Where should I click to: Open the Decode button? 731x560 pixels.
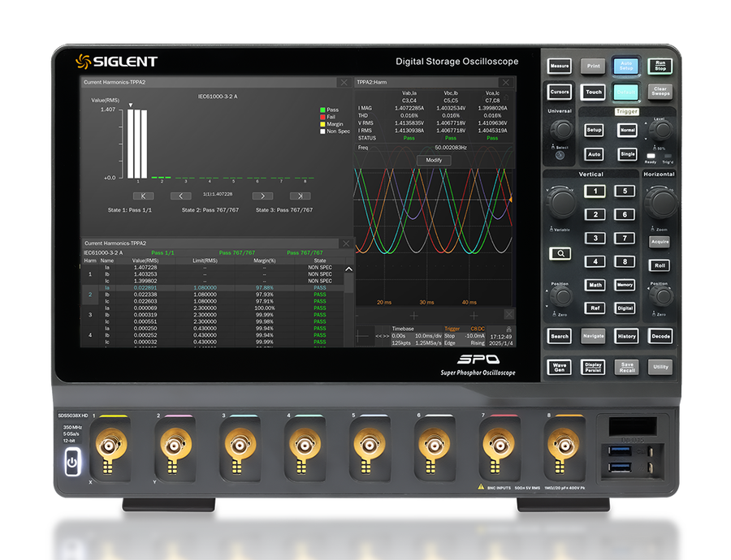coord(660,336)
